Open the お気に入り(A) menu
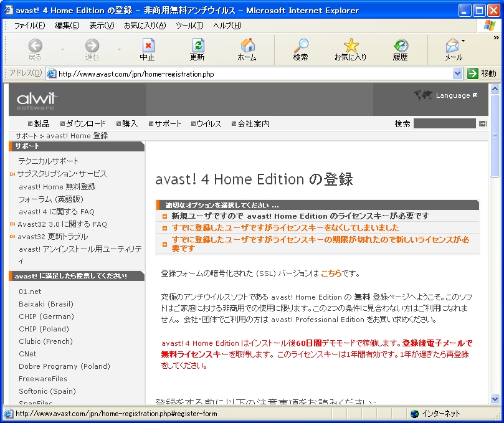This screenshot has width=504, height=423. pyautogui.click(x=145, y=26)
